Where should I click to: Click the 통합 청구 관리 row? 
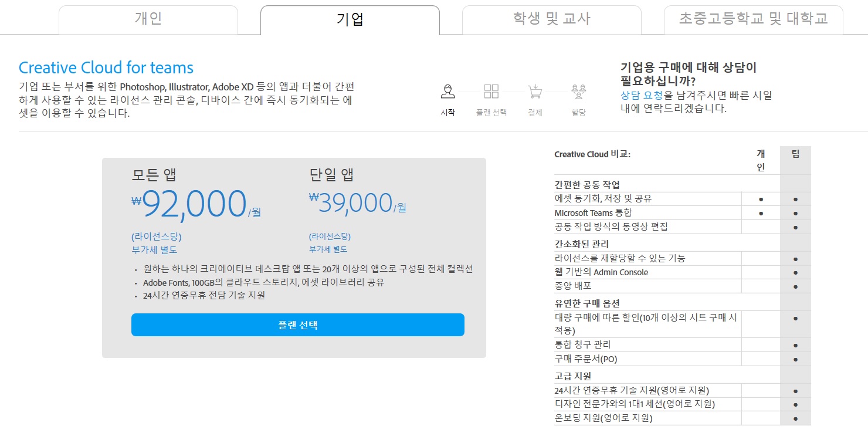[x=682, y=345]
